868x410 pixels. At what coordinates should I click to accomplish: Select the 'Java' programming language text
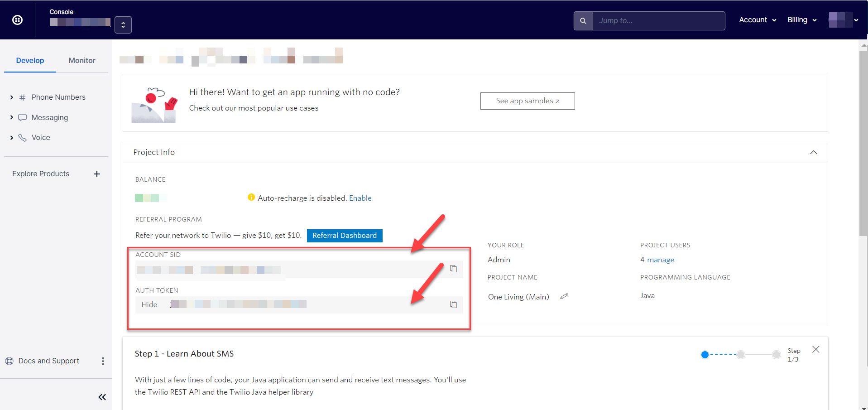pyautogui.click(x=647, y=296)
